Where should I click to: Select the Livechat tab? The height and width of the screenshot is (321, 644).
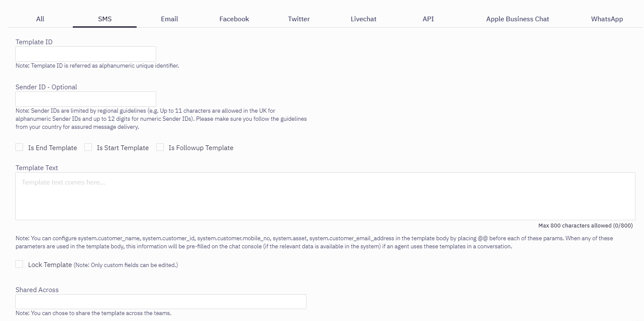tap(364, 19)
